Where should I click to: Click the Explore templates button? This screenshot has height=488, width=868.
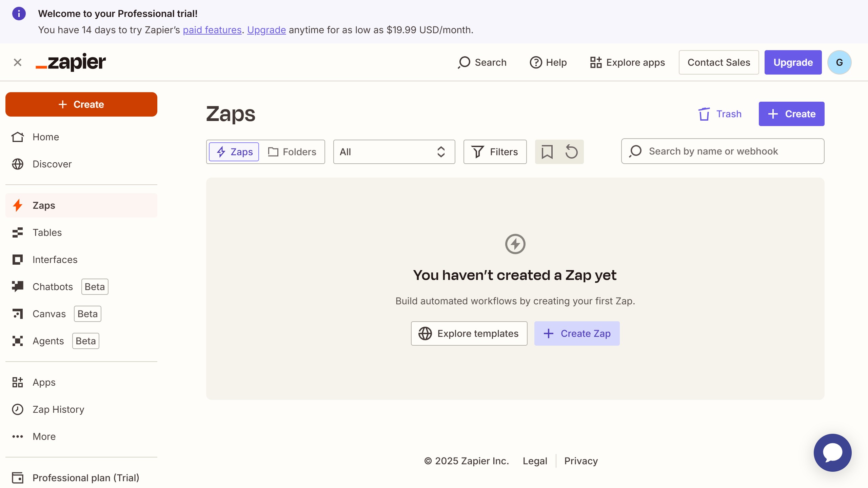pos(469,333)
